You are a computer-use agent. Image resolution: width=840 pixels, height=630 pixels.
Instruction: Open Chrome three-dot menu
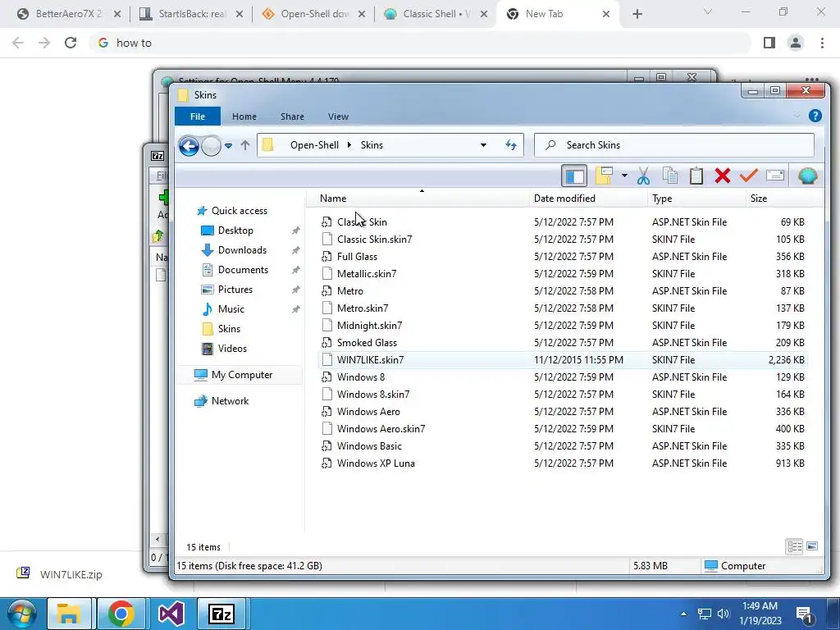click(822, 43)
